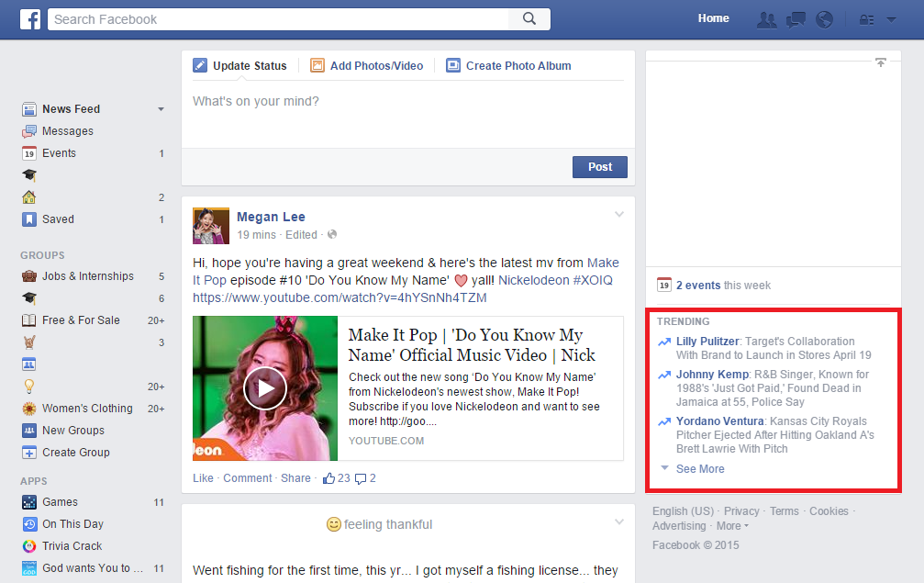924x583 pixels.
Task: Open the Terms footer link
Action: click(x=785, y=511)
